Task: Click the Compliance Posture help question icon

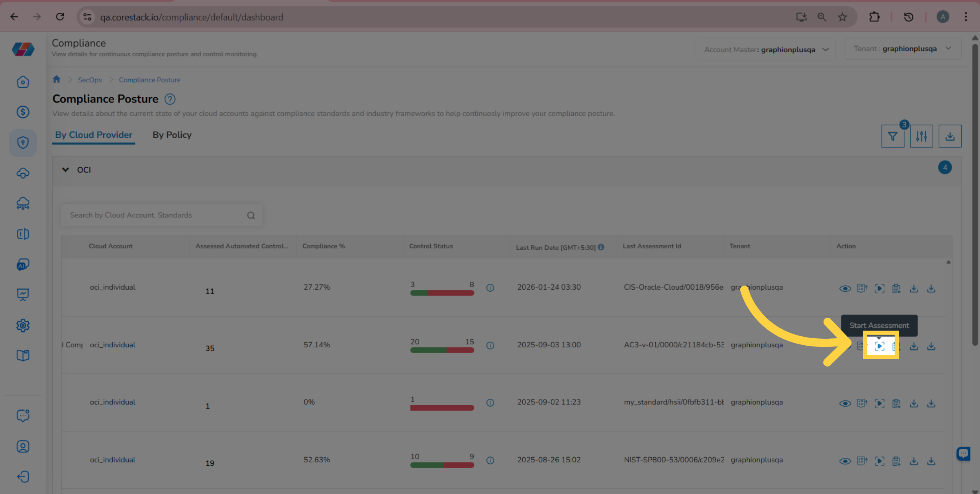Action: (x=170, y=99)
